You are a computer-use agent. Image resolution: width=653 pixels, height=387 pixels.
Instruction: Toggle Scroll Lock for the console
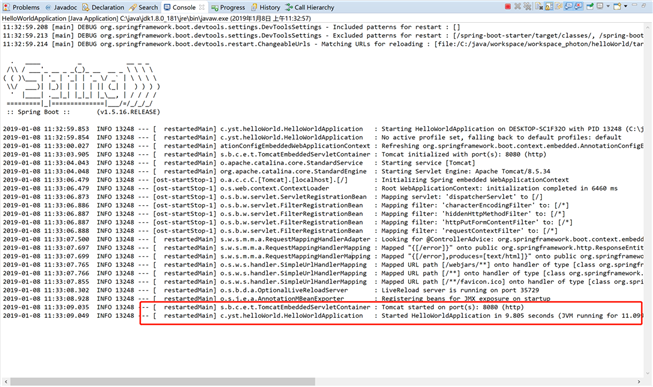pyautogui.click(x=549, y=6)
